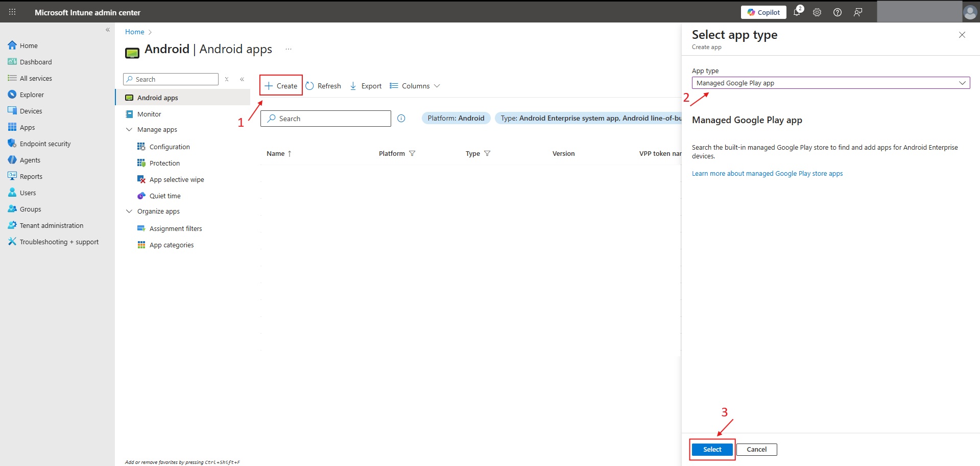Click the blue Select button

click(x=712, y=450)
